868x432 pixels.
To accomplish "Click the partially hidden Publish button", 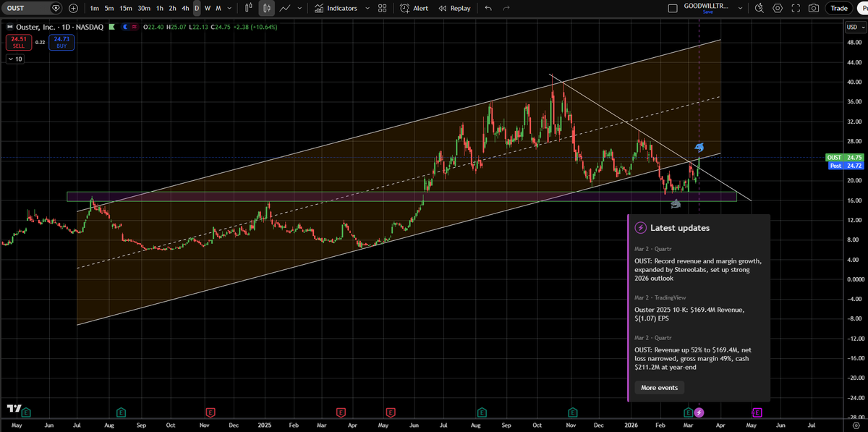I will [863, 8].
